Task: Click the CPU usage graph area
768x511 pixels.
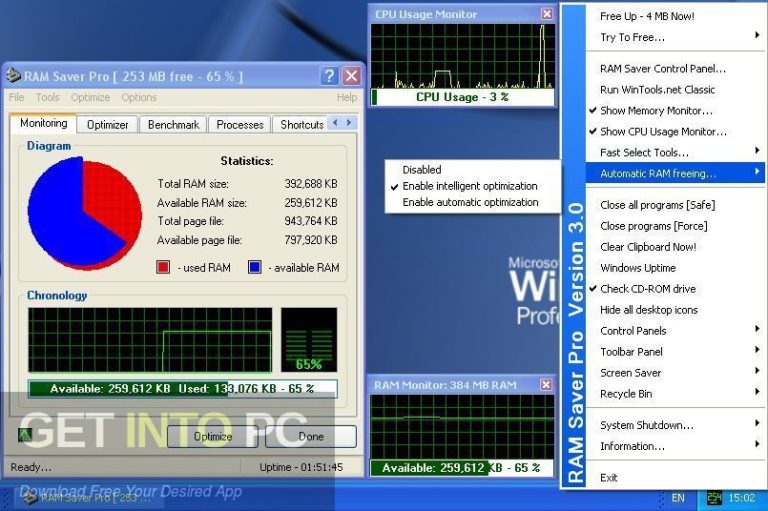Action: (x=463, y=56)
